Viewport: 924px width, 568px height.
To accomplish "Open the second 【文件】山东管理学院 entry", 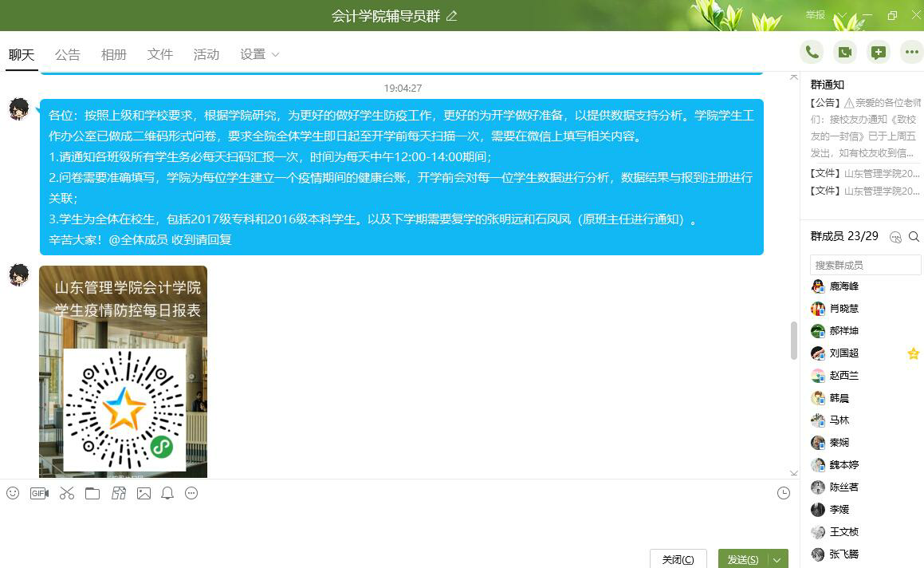I will (x=864, y=191).
